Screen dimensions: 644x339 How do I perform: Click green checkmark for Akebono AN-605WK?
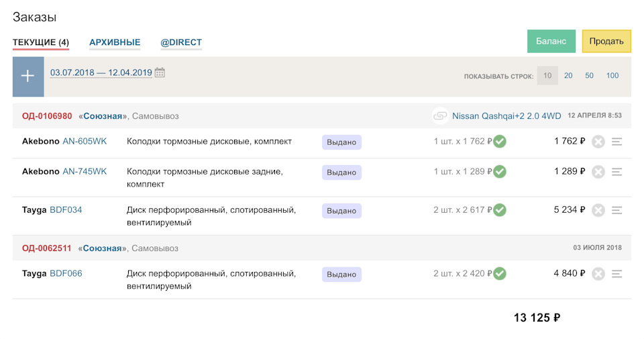pyautogui.click(x=500, y=142)
